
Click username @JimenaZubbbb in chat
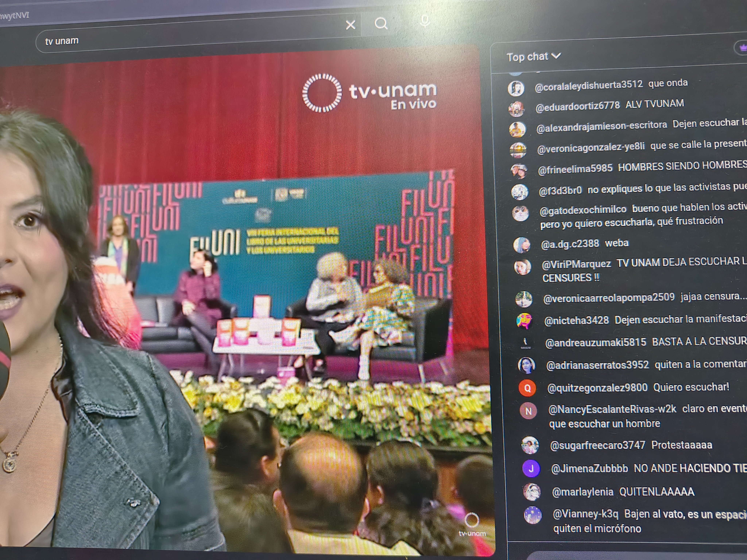pos(590,468)
